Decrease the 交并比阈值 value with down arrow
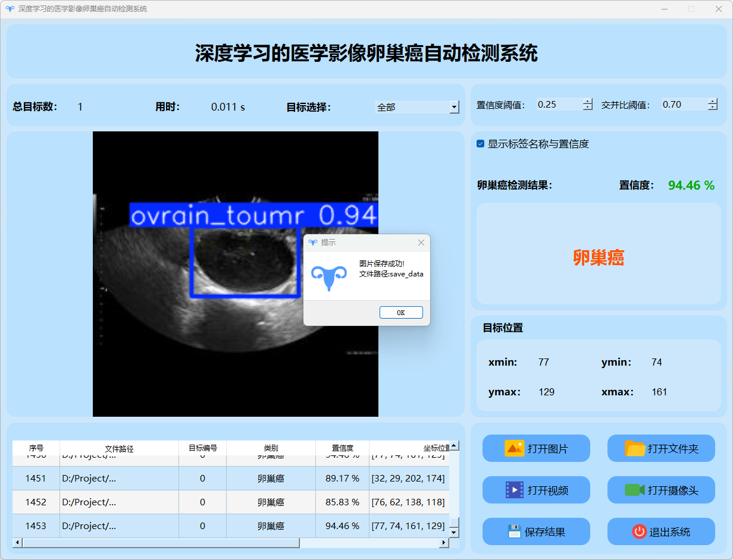The width and height of the screenshot is (733, 560). 713,108
